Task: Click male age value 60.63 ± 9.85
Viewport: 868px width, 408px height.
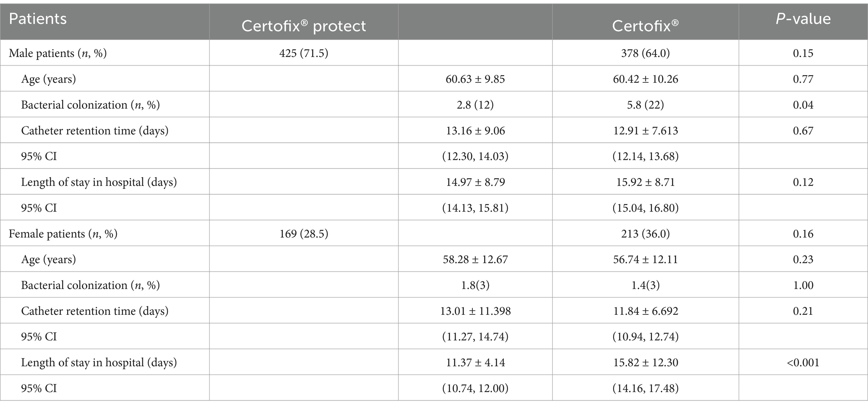Action: pyautogui.click(x=475, y=79)
